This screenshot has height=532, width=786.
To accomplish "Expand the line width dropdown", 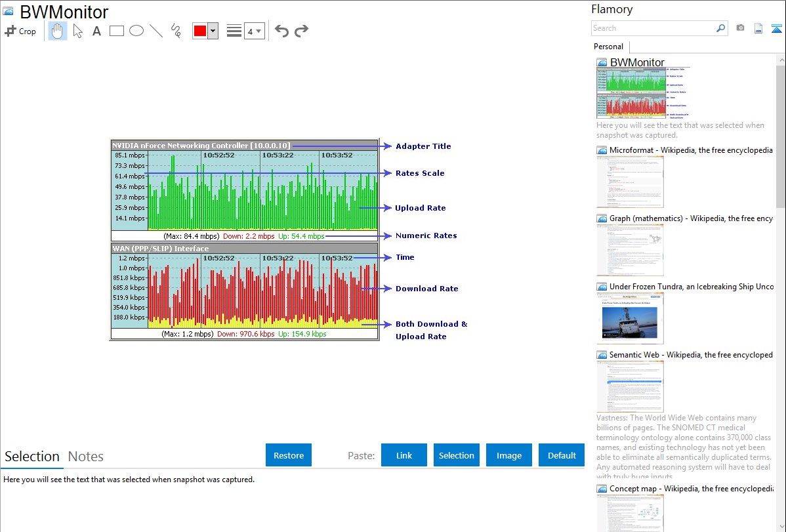I will 254,31.
